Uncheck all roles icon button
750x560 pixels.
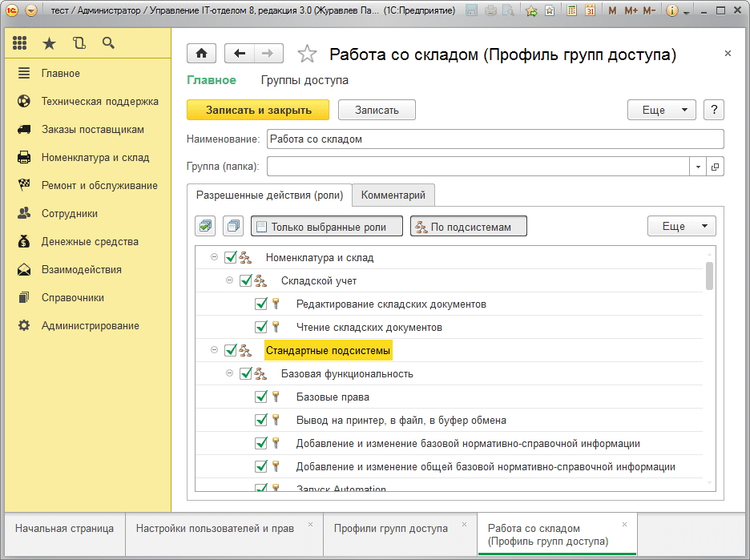(x=233, y=226)
